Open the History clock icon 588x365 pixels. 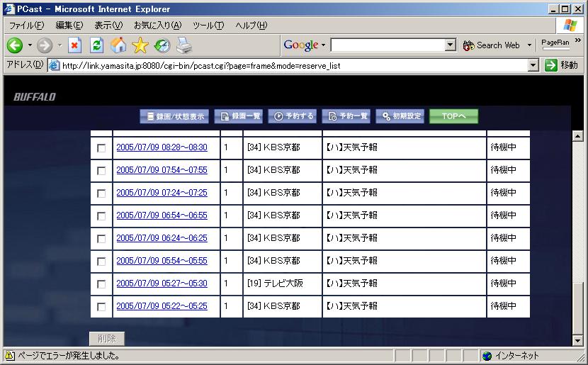(162, 45)
